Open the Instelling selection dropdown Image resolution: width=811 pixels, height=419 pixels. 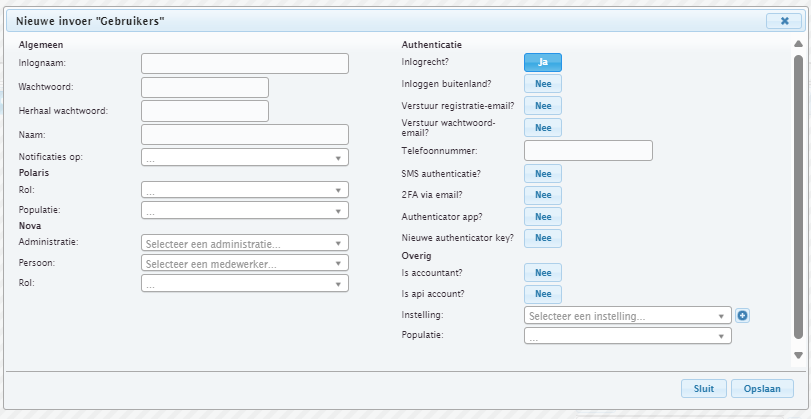click(627, 316)
